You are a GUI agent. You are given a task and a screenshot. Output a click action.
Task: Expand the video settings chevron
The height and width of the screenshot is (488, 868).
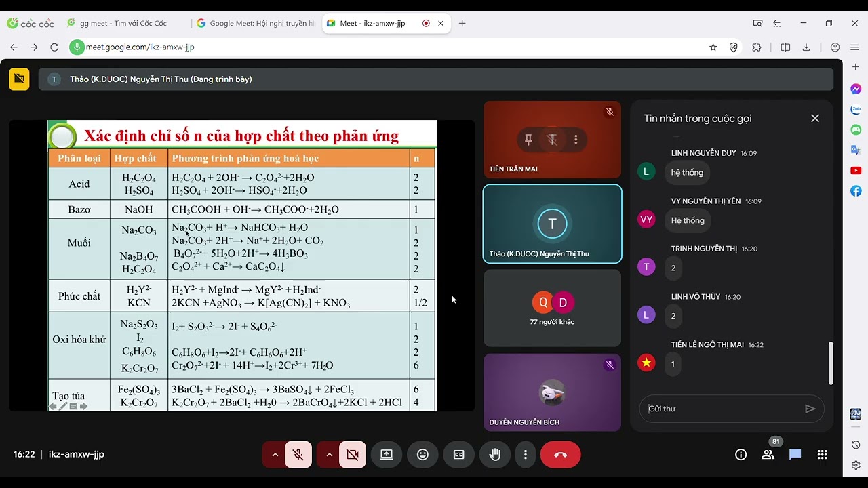tap(329, 455)
